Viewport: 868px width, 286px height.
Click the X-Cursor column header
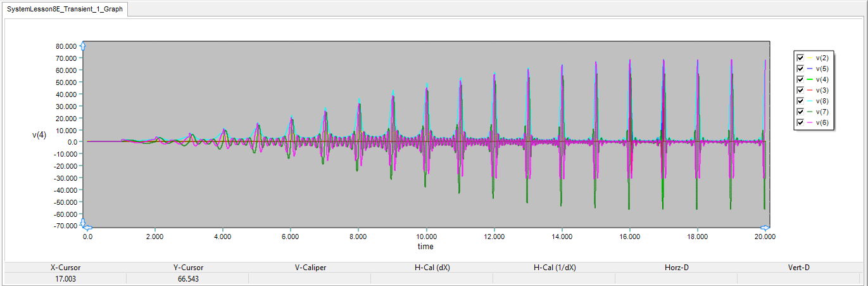click(x=65, y=268)
